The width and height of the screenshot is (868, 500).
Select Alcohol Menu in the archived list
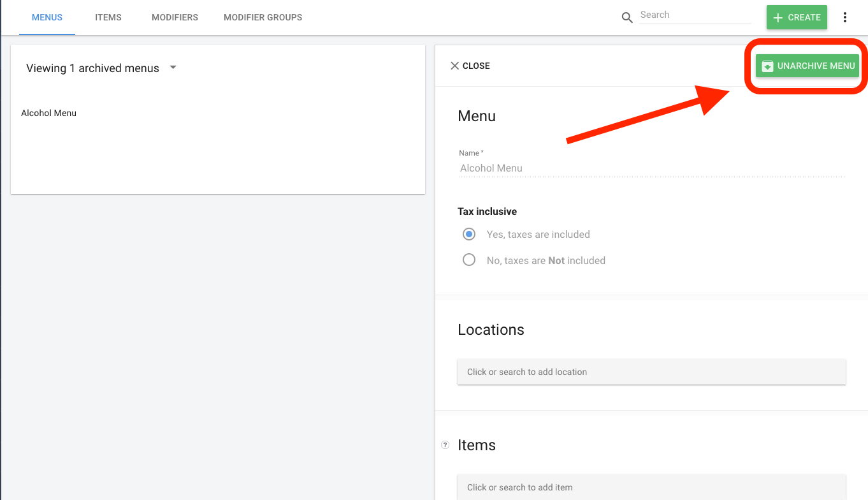tap(48, 113)
